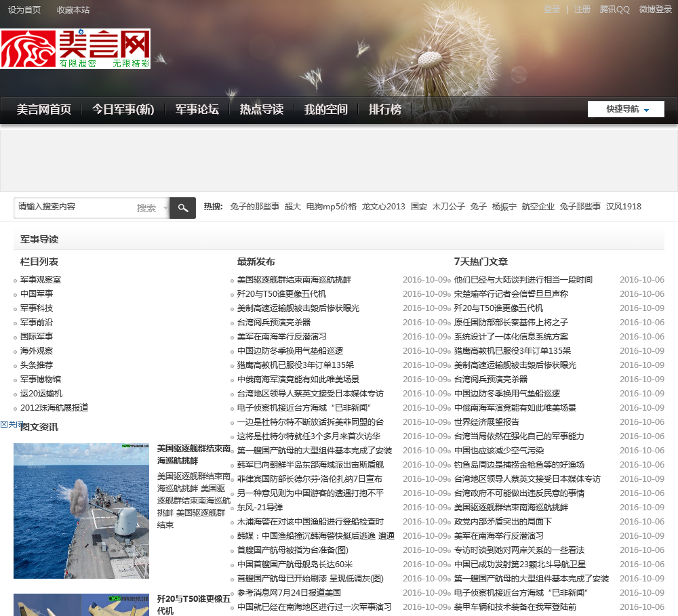Open the 排行榜 nav item
This screenshot has width=678, height=616.
click(385, 109)
